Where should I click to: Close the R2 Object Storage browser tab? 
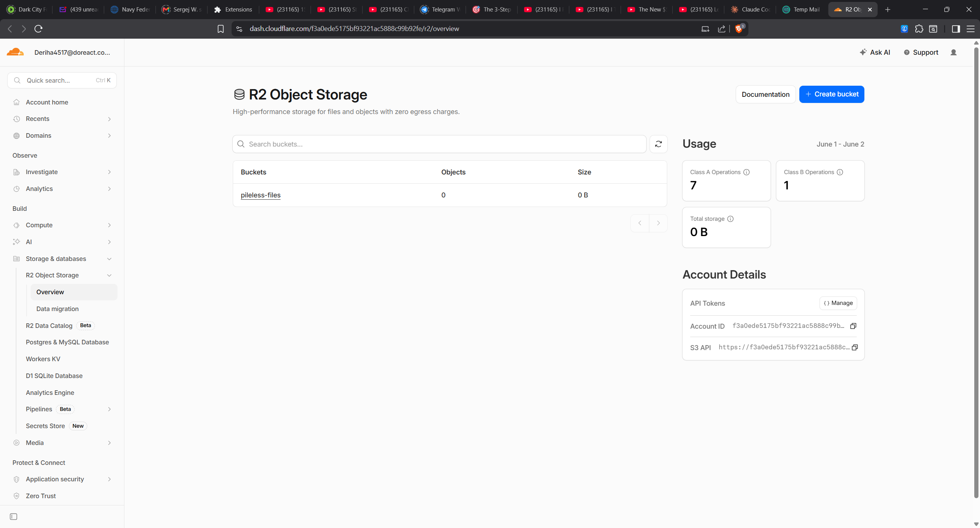[870, 10]
